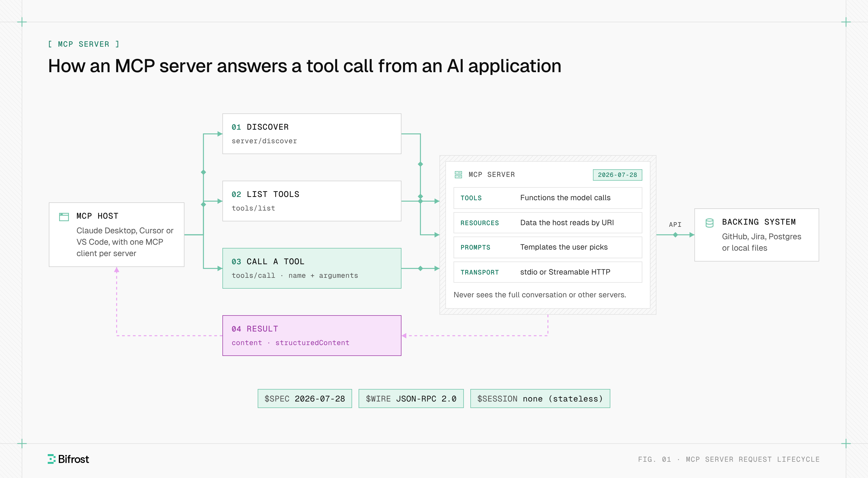Click the main diagram title

coord(305,66)
